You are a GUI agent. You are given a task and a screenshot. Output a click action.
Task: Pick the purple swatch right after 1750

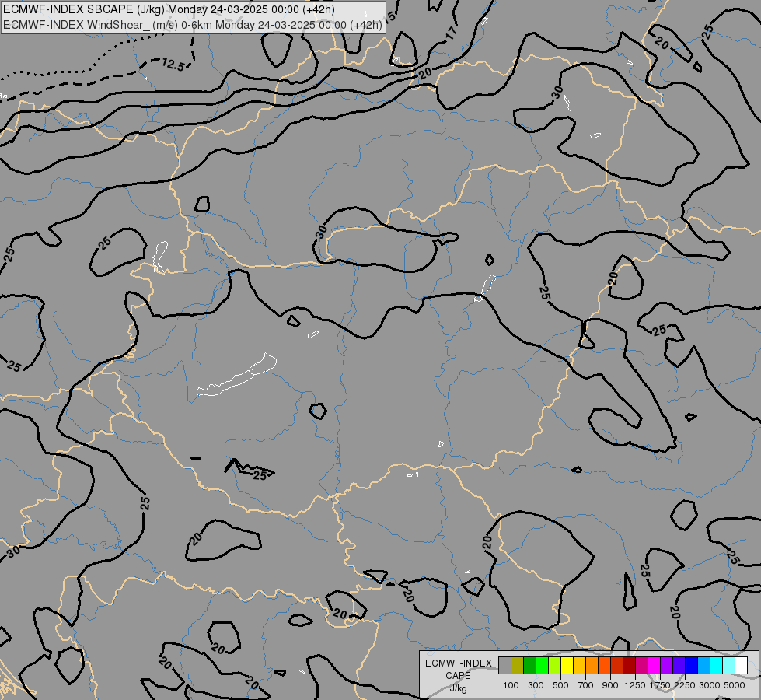[x=666, y=665]
